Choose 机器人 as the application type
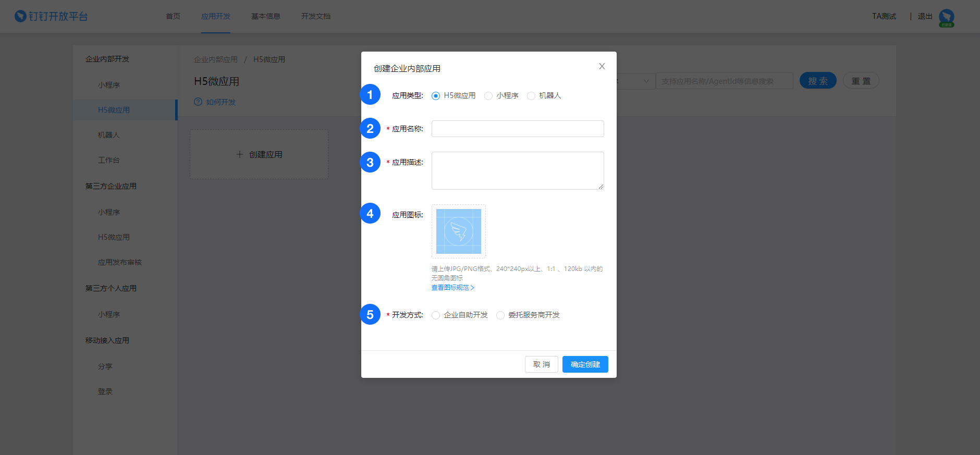Image resolution: width=980 pixels, height=455 pixels. (531, 96)
